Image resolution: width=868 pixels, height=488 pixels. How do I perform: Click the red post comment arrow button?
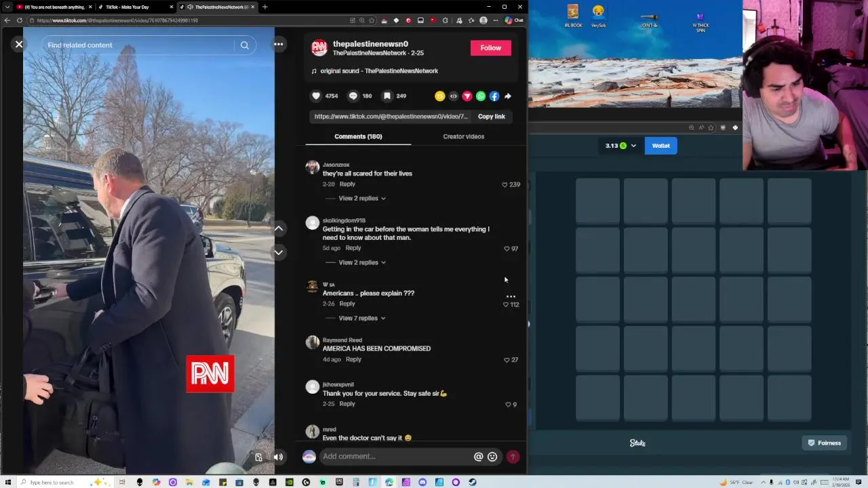click(x=513, y=457)
